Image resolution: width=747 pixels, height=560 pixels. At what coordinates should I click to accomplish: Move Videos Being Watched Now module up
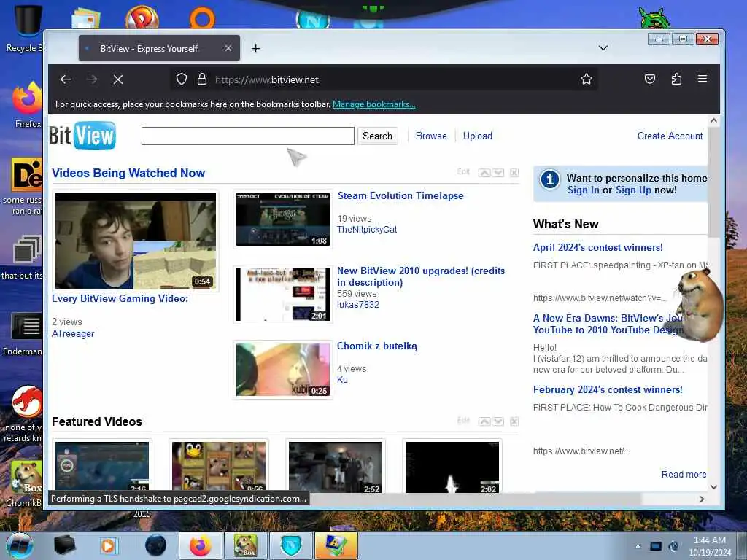[484, 173]
